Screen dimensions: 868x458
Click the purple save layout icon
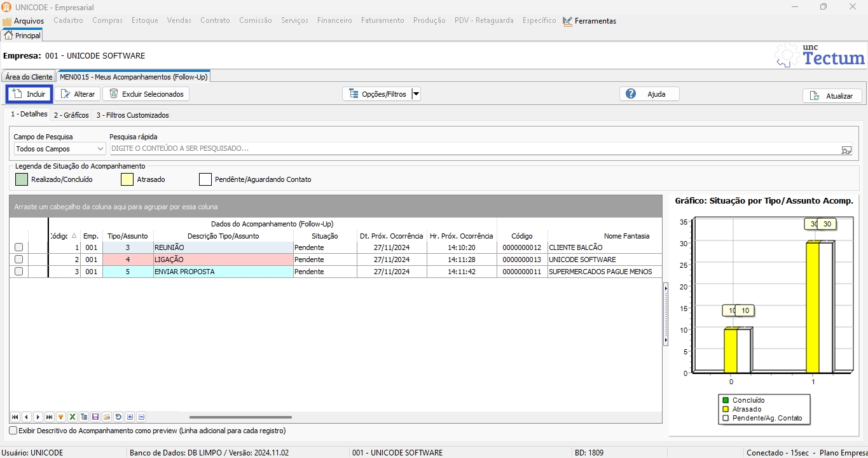(95, 417)
